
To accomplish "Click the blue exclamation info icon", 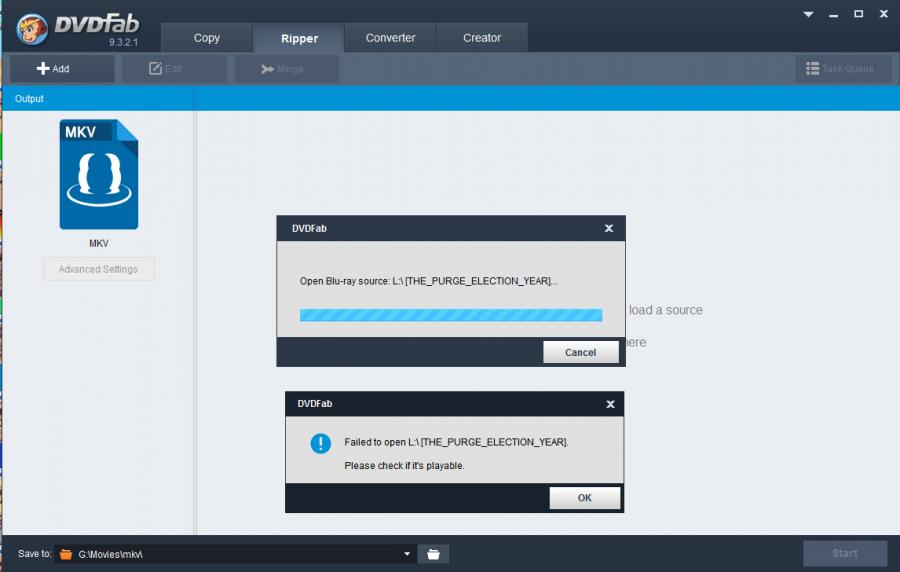I will pyautogui.click(x=320, y=443).
